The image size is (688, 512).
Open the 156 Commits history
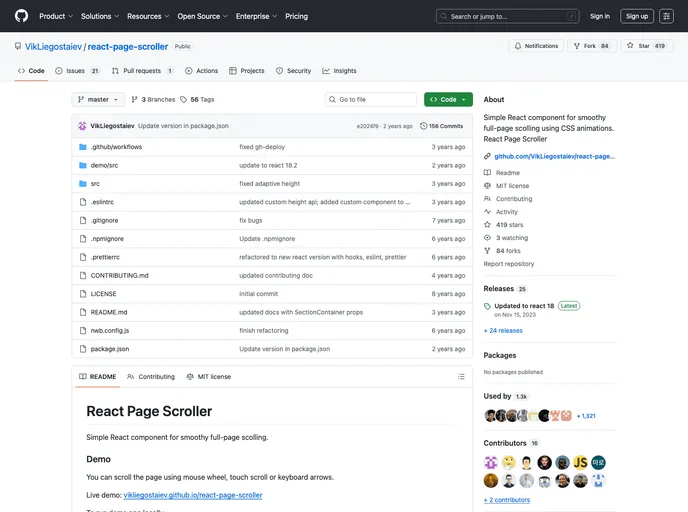pos(441,126)
